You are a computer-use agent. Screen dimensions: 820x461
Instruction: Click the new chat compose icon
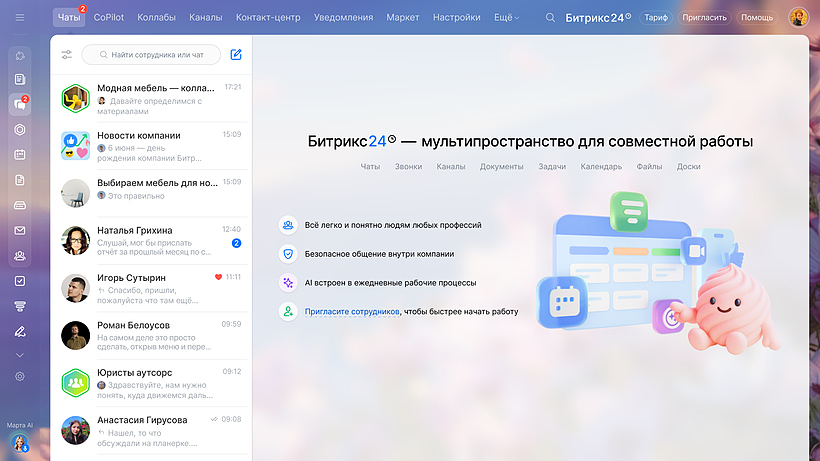(236, 55)
